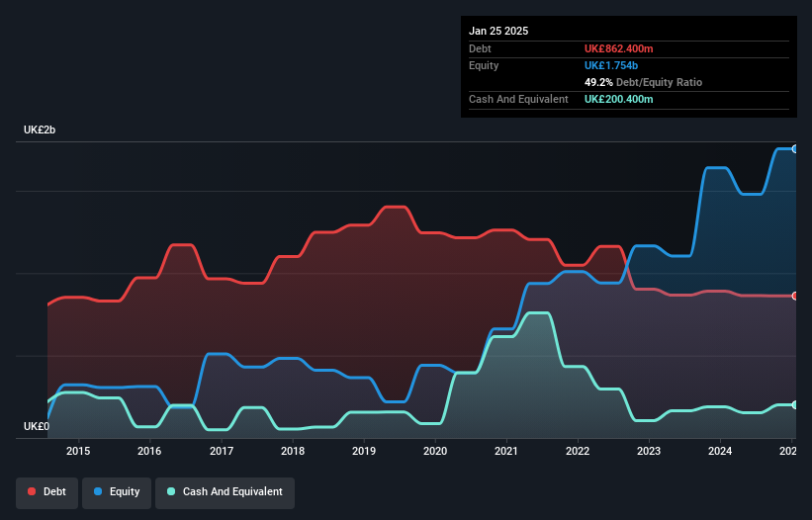Click the 2020 x-axis label

click(435, 451)
